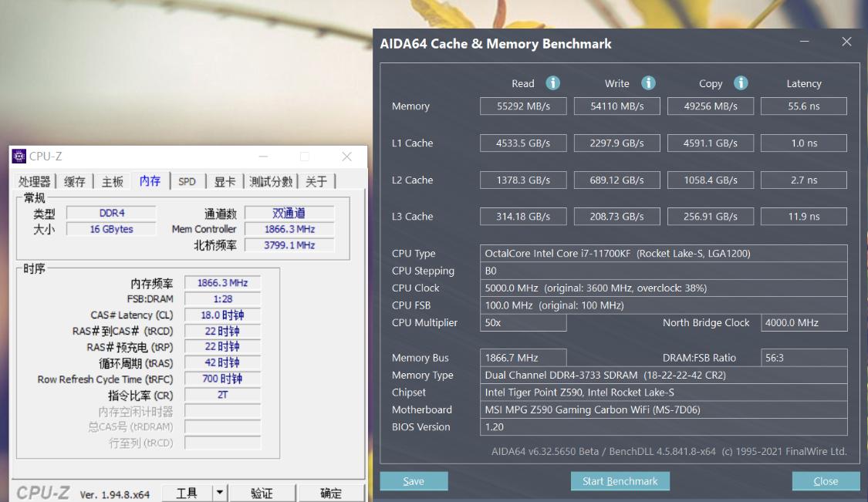Click the CPU-Z logo icon in the title bar
868x502 pixels.
click(x=18, y=155)
